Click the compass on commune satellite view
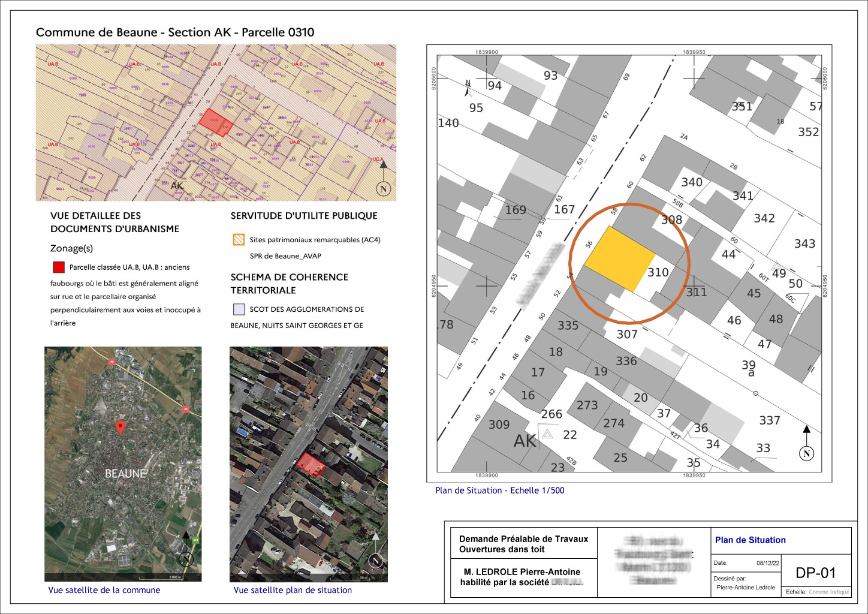Viewport: 868px width, 614px height. tap(186, 559)
